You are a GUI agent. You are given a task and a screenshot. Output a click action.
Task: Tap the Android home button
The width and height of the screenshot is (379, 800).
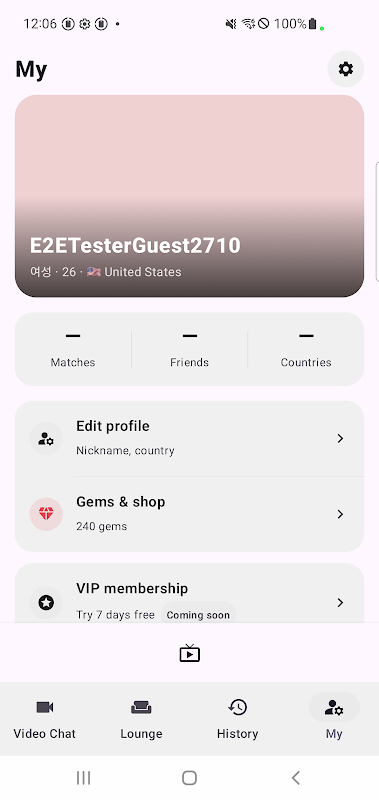(x=189, y=778)
